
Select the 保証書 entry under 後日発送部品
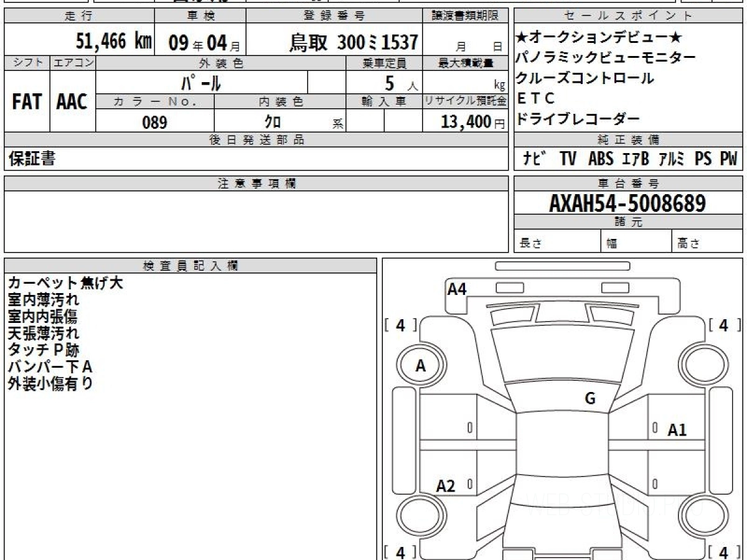[32, 159]
